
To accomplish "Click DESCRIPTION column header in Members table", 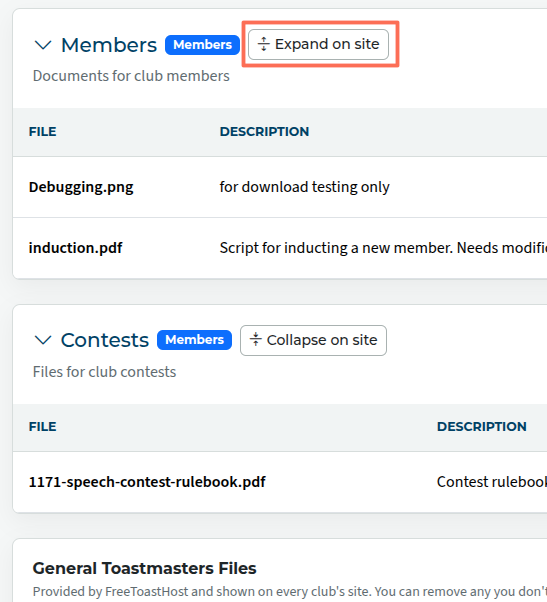I will (264, 132).
